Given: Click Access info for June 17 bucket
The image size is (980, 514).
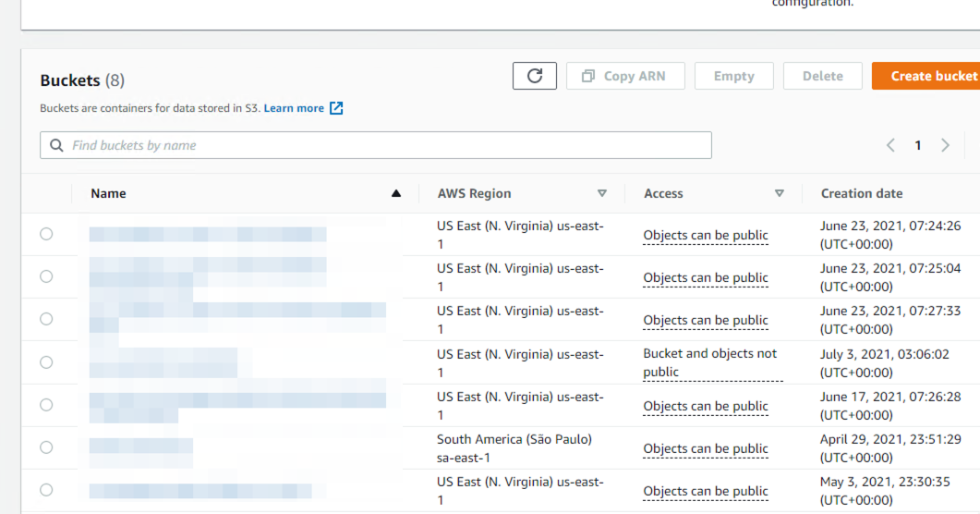Looking at the screenshot, I should point(706,407).
